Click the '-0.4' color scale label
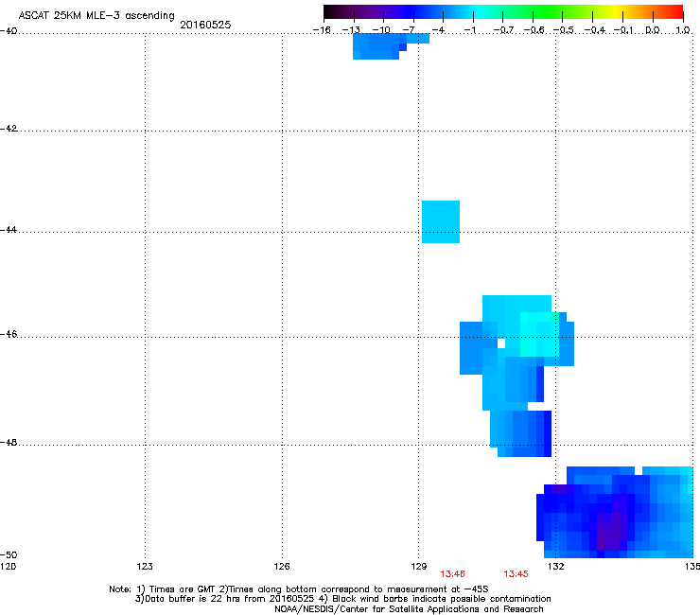 pos(595,30)
